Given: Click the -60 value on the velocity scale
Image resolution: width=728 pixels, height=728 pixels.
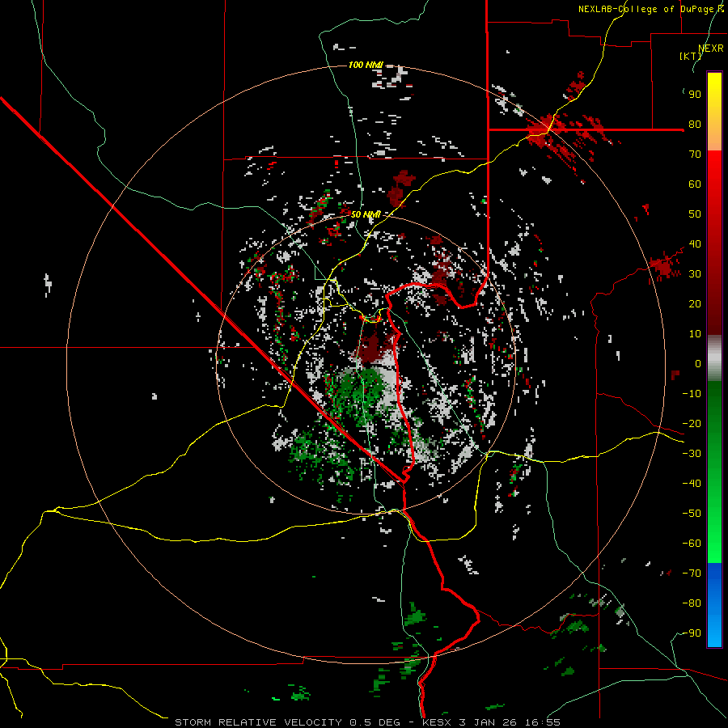Looking at the screenshot, I should [x=692, y=544].
